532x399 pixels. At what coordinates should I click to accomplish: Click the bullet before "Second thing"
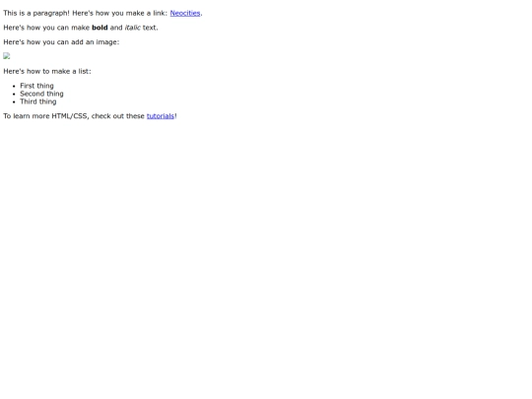pyautogui.click(x=14, y=94)
